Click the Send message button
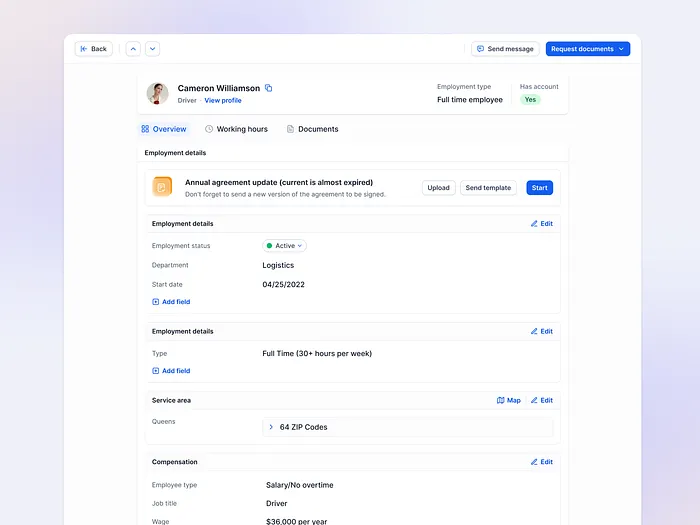Viewport: 700px width, 525px height. point(505,49)
